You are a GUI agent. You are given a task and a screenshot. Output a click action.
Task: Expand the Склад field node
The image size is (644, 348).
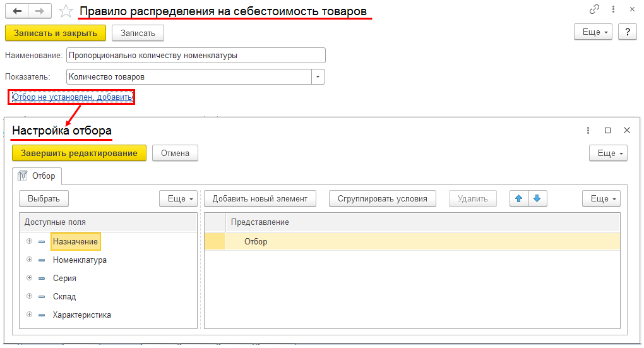pos(29,296)
